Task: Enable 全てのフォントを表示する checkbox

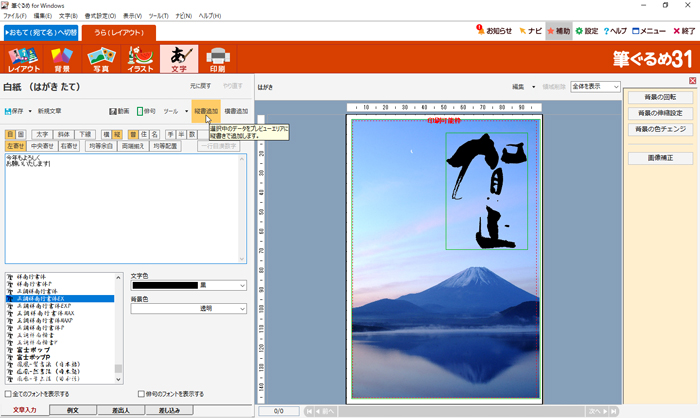Action: [x=9, y=394]
